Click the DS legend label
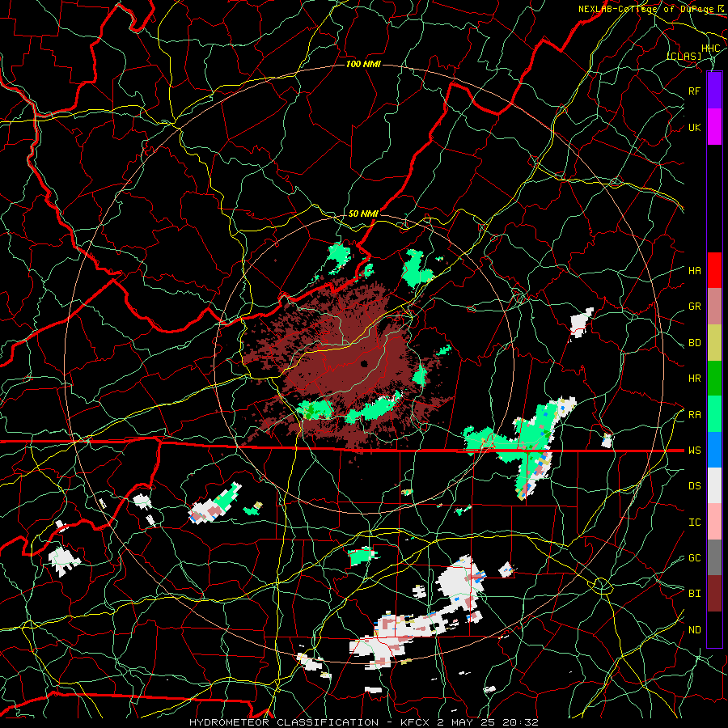Viewport: 728px width, 728px height. click(x=695, y=486)
